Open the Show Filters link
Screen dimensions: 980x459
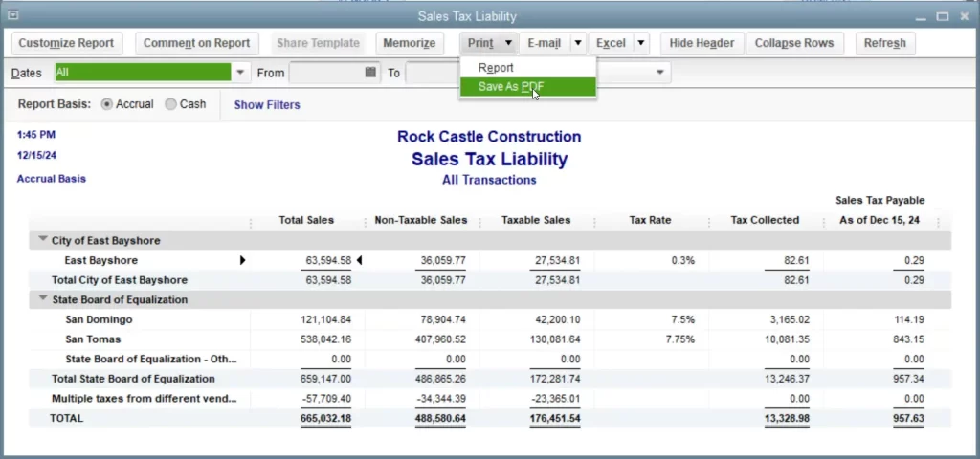tap(267, 105)
